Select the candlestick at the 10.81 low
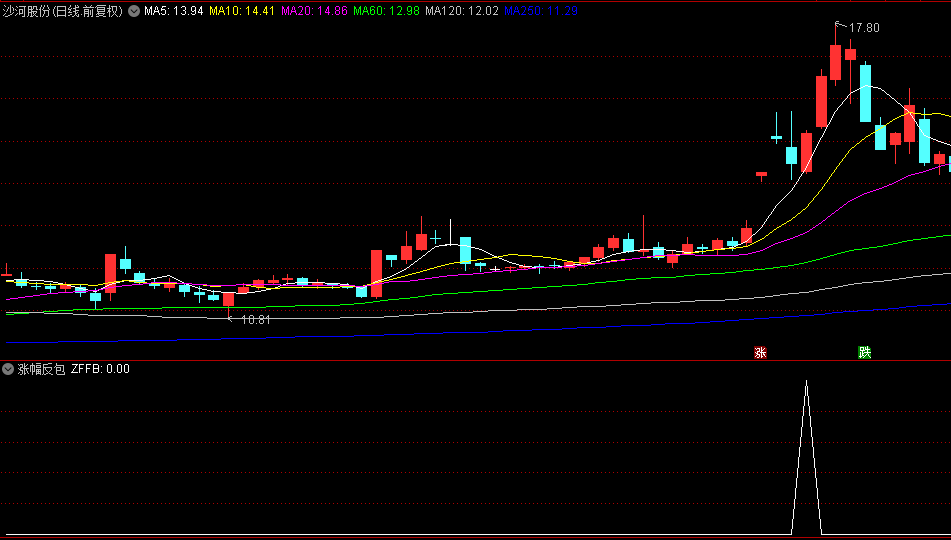951x540 pixels. point(229,302)
